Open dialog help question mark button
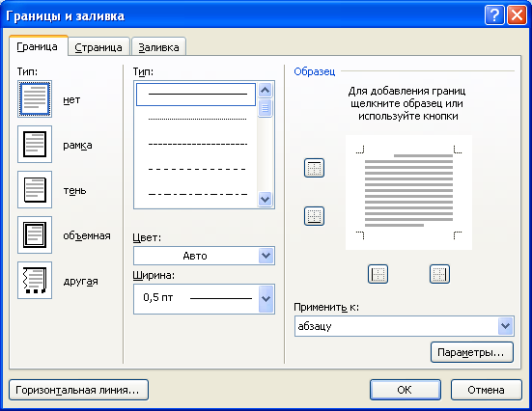The image size is (532, 411). click(x=494, y=15)
